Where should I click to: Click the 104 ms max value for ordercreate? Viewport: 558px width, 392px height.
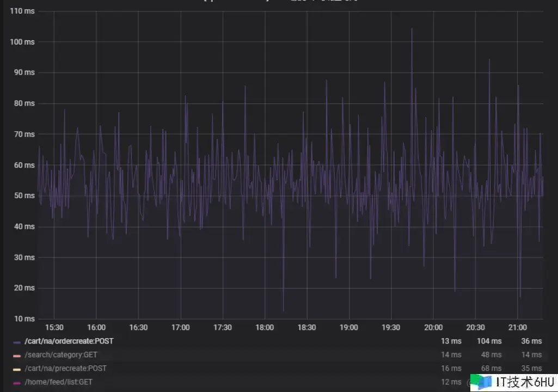pyautogui.click(x=489, y=341)
